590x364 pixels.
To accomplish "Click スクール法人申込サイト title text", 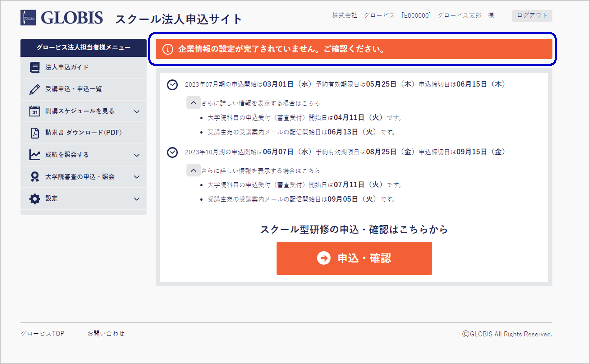I will tap(178, 19).
